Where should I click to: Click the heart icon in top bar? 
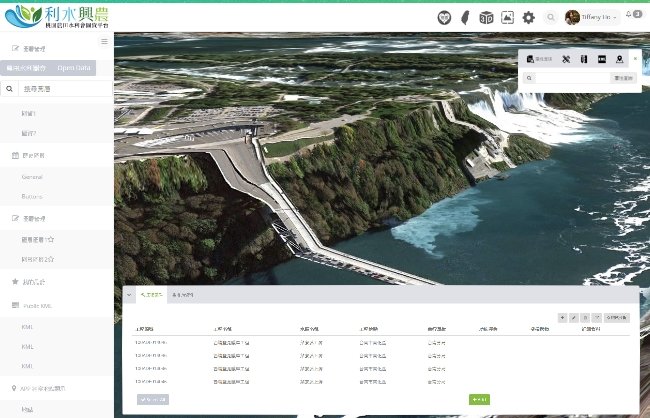445,17
